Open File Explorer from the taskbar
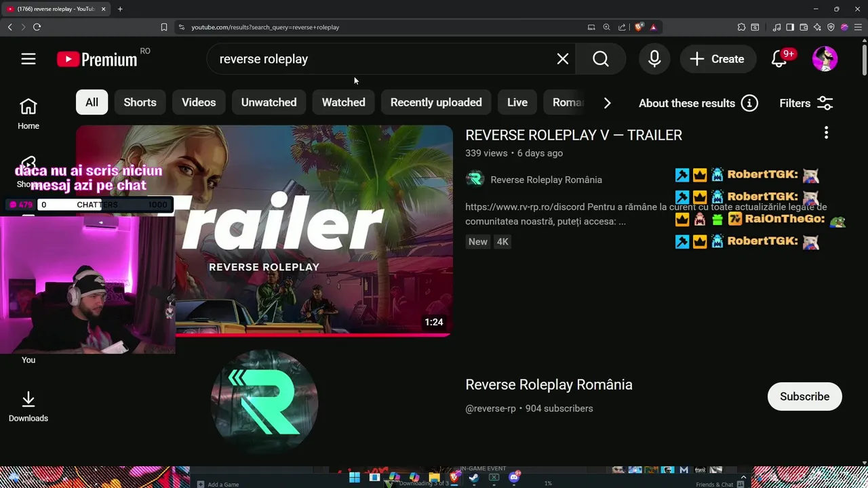The image size is (868, 488). click(x=434, y=477)
